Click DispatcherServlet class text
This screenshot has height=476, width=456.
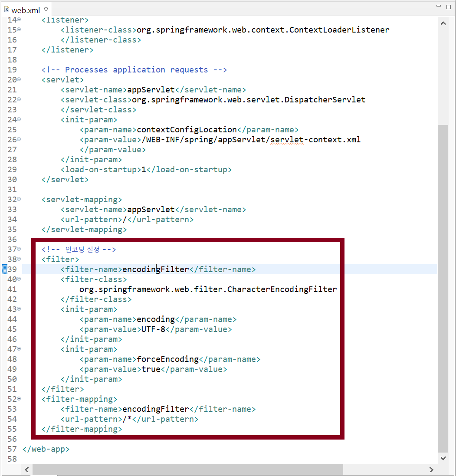click(325, 100)
